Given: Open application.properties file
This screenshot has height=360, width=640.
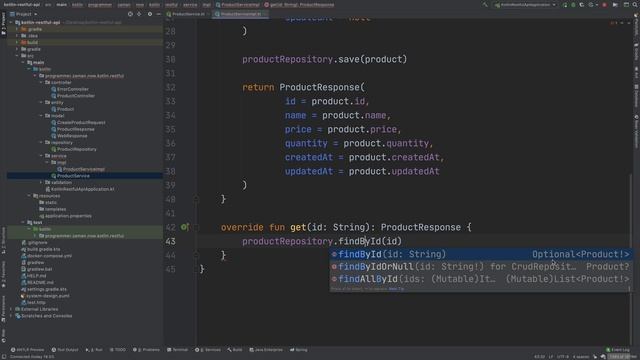Looking at the screenshot, I should tap(65, 216).
